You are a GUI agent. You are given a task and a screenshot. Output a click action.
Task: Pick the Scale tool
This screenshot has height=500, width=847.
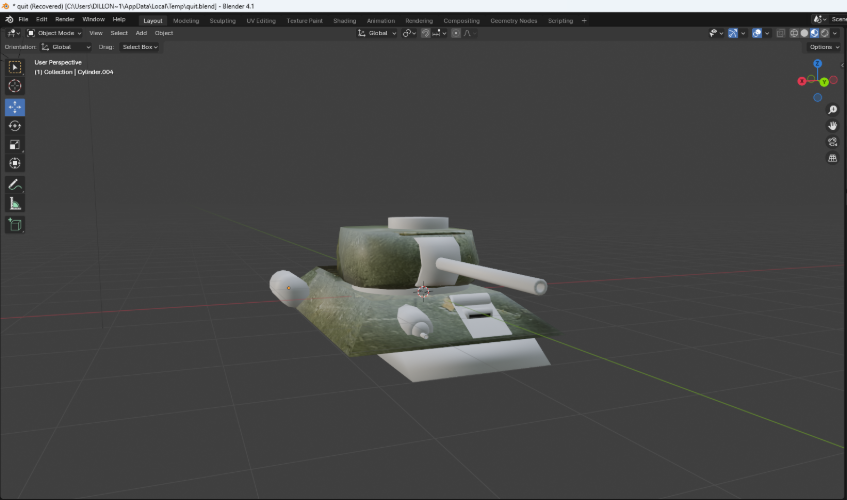15,145
